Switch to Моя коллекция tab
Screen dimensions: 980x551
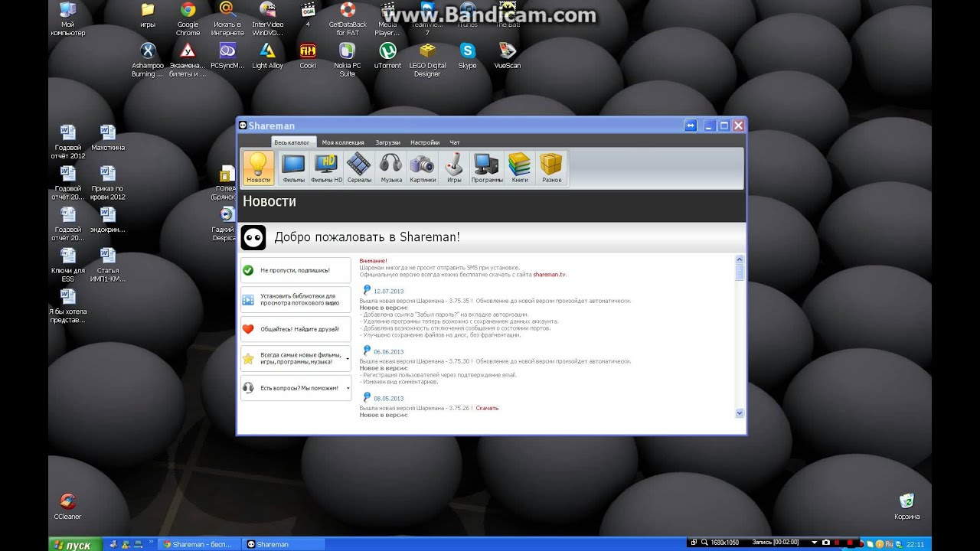343,142
